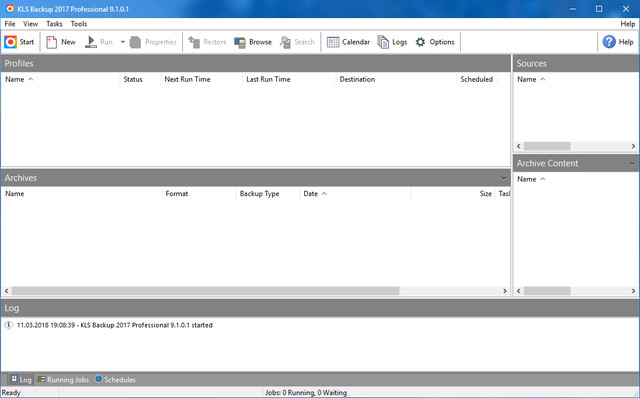Click the Start toolbar icon
The height and width of the screenshot is (398, 640).
coord(11,42)
